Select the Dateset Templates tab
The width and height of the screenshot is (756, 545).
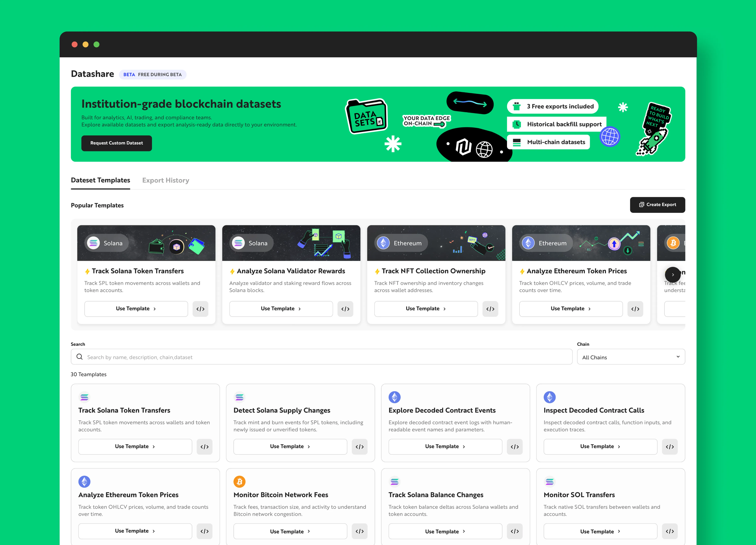101,180
